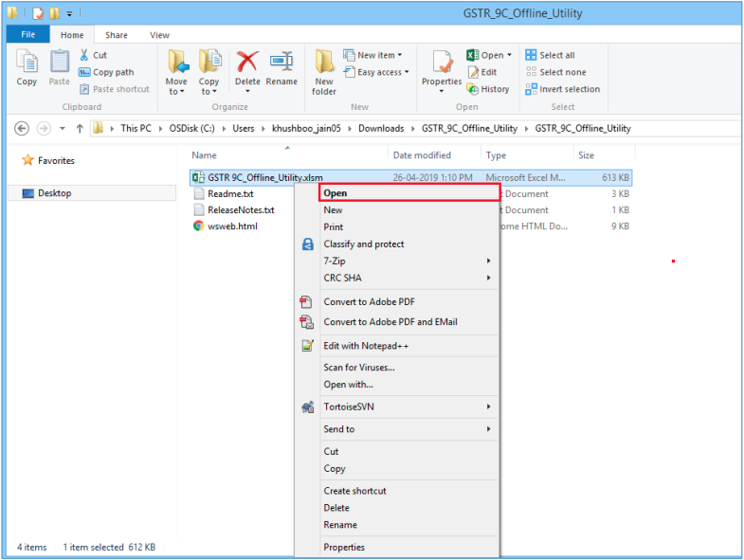Expand the Send to submenu
744x560 pixels.
[488, 429]
